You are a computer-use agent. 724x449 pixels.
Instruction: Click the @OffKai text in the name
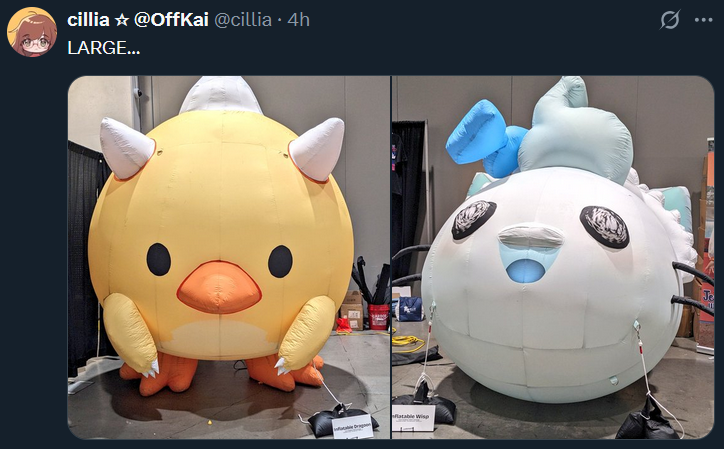point(171,20)
